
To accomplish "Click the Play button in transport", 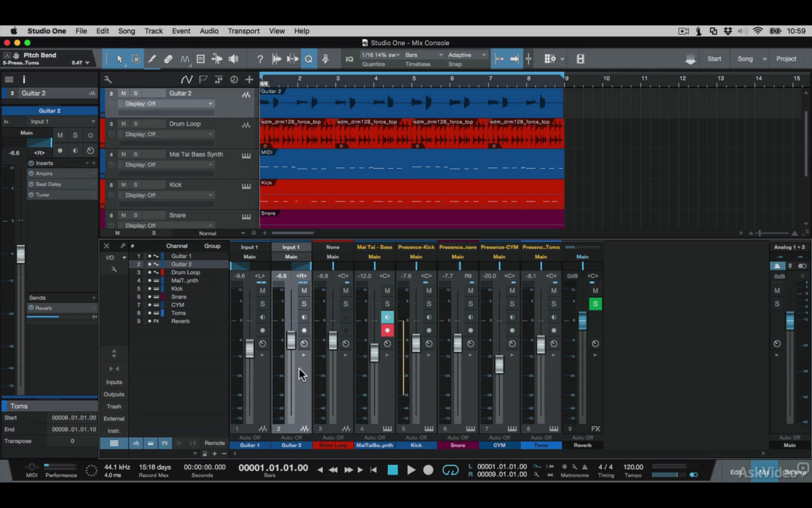I will [x=411, y=470].
